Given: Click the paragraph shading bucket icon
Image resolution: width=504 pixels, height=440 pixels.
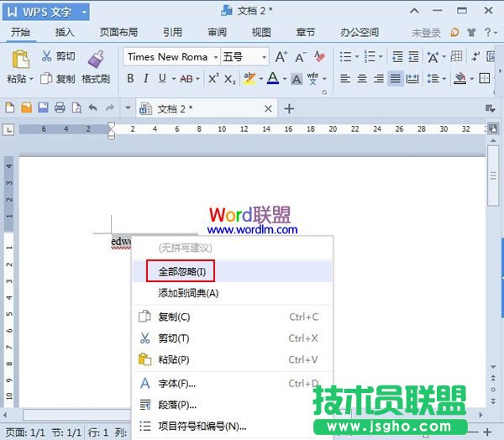Looking at the screenshot, I should [460, 78].
